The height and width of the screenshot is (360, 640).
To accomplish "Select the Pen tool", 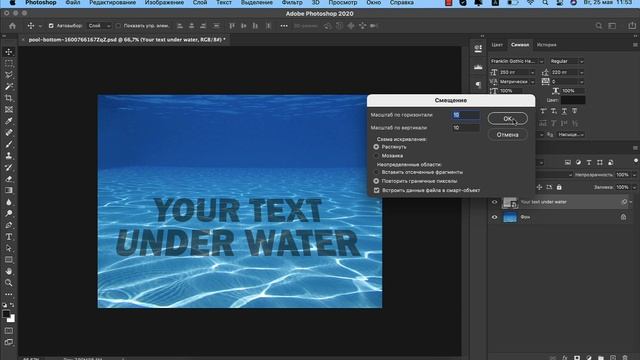I will point(9,225).
